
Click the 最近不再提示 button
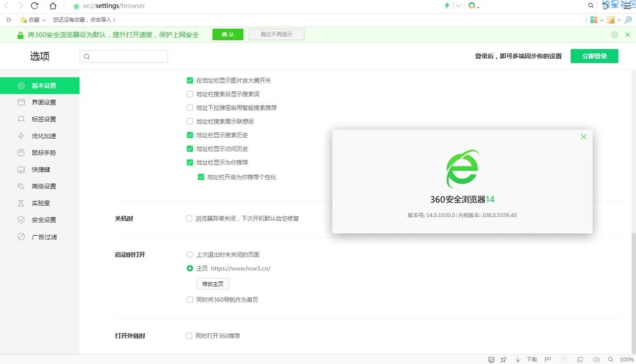pos(276,34)
